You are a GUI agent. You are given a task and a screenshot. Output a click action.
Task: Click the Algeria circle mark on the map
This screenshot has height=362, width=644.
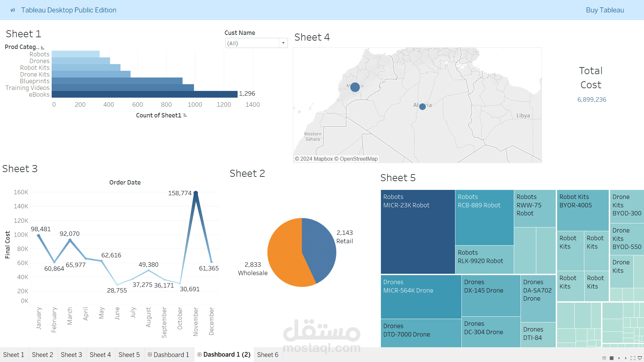tap(423, 106)
